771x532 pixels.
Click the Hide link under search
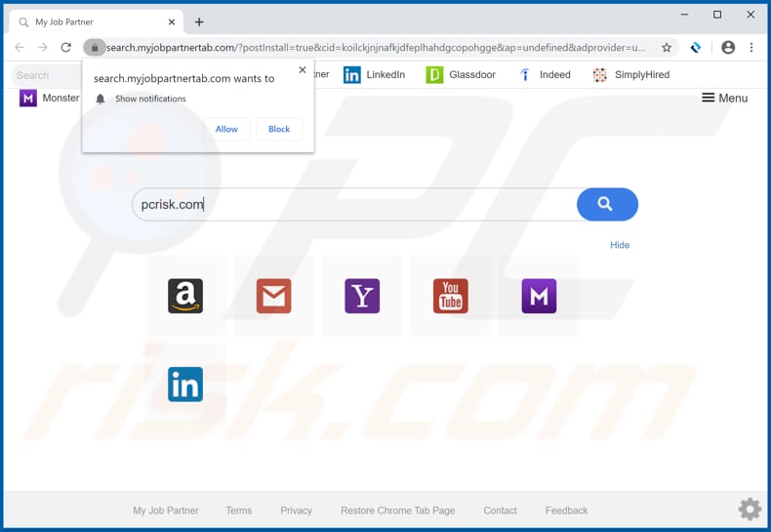[x=620, y=245]
